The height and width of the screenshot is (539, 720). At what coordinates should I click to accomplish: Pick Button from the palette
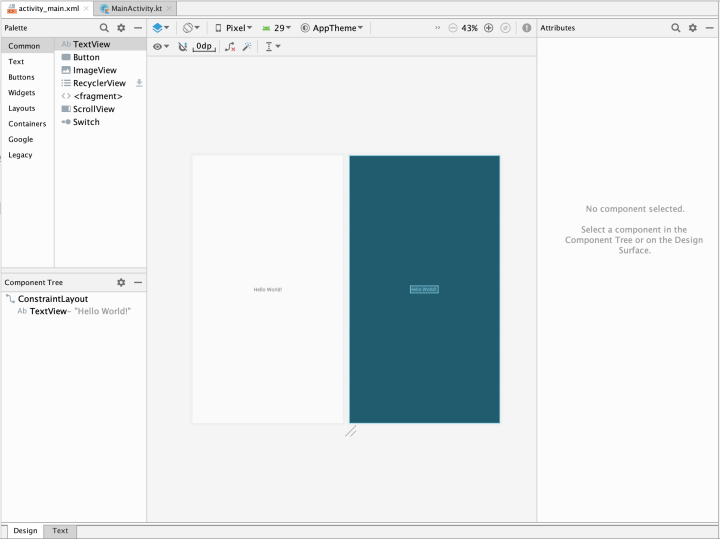click(101, 57)
